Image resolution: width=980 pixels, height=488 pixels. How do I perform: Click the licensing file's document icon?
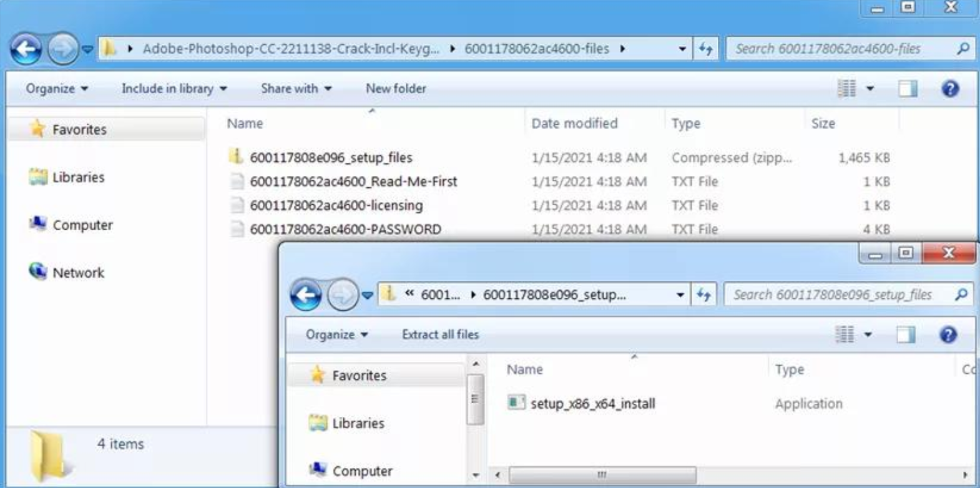pyautogui.click(x=237, y=205)
